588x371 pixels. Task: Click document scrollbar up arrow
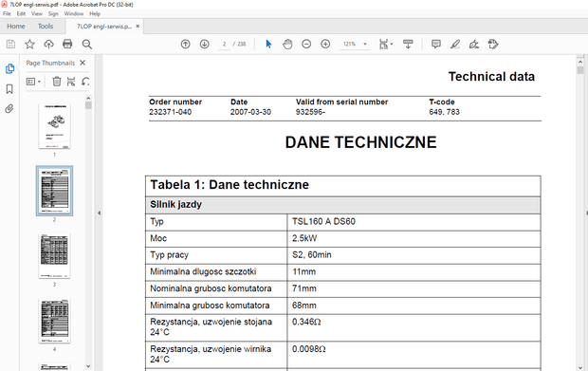[x=580, y=62]
